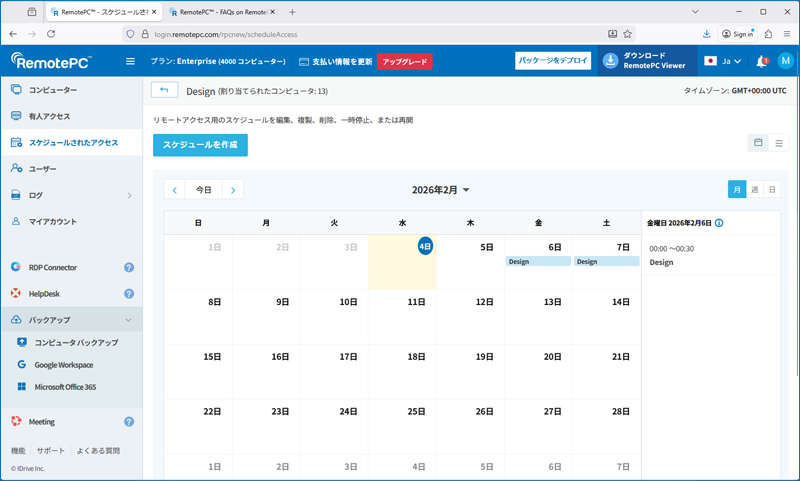Open the よくある質問 footer link
This screenshot has width=800, height=481.
pyautogui.click(x=98, y=450)
